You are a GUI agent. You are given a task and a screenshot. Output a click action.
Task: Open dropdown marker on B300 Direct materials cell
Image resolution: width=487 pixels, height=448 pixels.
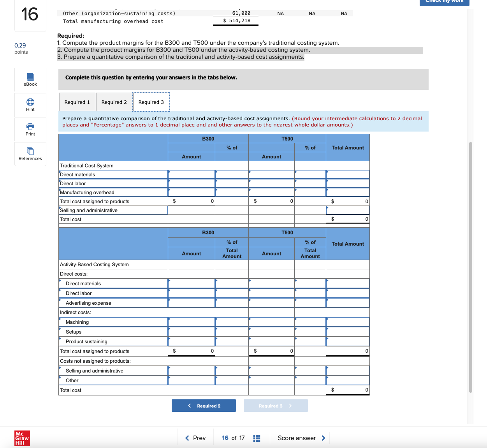[x=169, y=172]
